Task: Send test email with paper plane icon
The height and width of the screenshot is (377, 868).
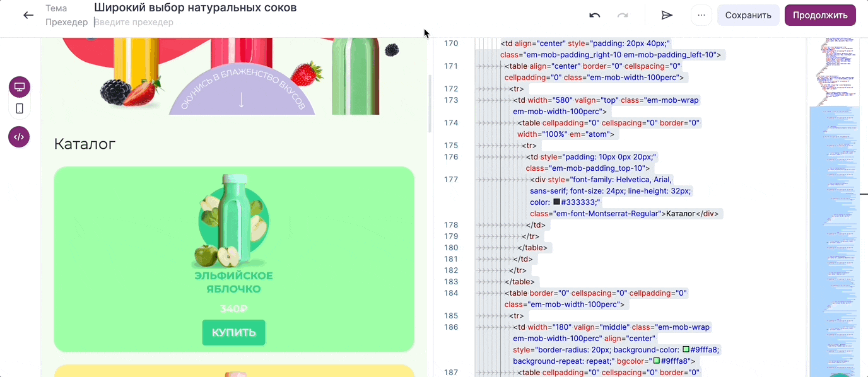Action: pos(667,15)
